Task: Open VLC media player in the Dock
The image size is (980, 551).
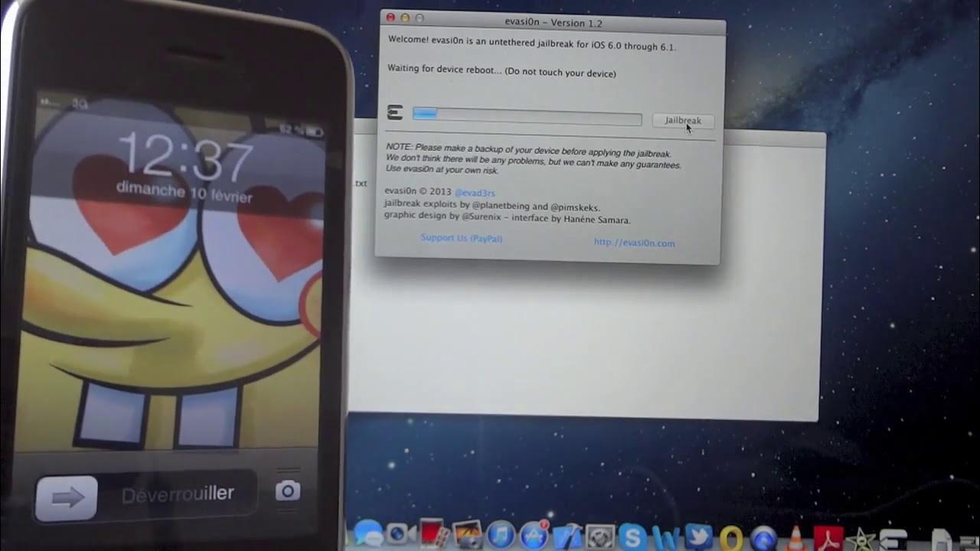Action: [795, 538]
